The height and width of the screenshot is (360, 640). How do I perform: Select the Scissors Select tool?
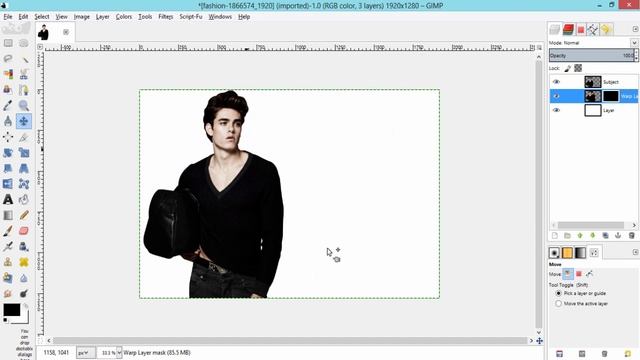pyautogui.click(x=24, y=74)
